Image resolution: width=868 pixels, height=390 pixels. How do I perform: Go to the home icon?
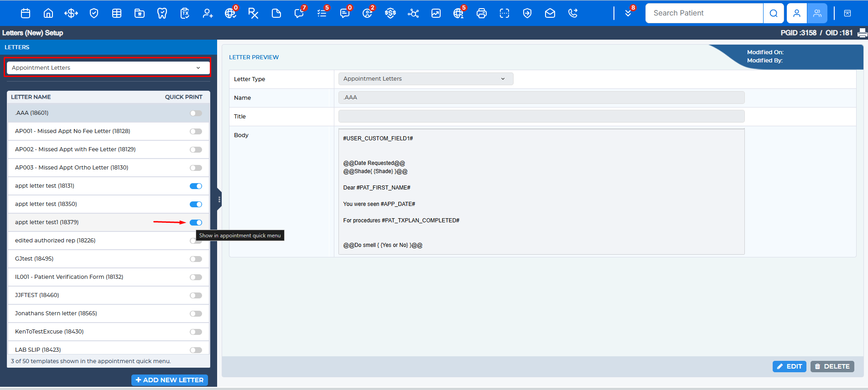pyautogui.click(x=48, y=13)
